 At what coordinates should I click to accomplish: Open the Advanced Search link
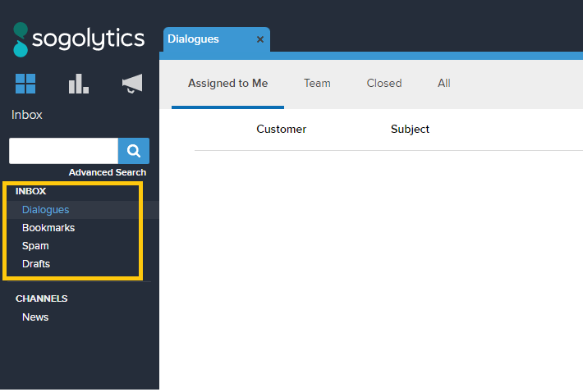point(108,172)
